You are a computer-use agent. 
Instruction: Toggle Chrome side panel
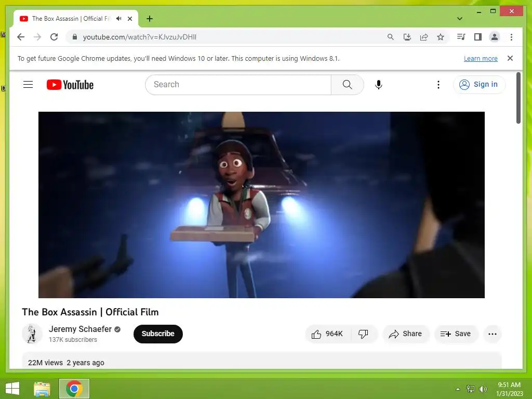[x=478, y=37]
